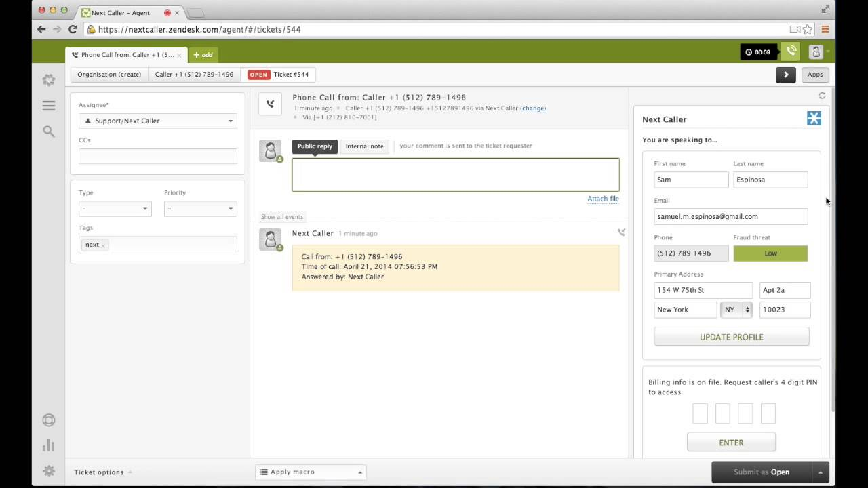The image size is (868, 488).
Task: Focus the reply comment text box
Action: (x=456, y=175)
